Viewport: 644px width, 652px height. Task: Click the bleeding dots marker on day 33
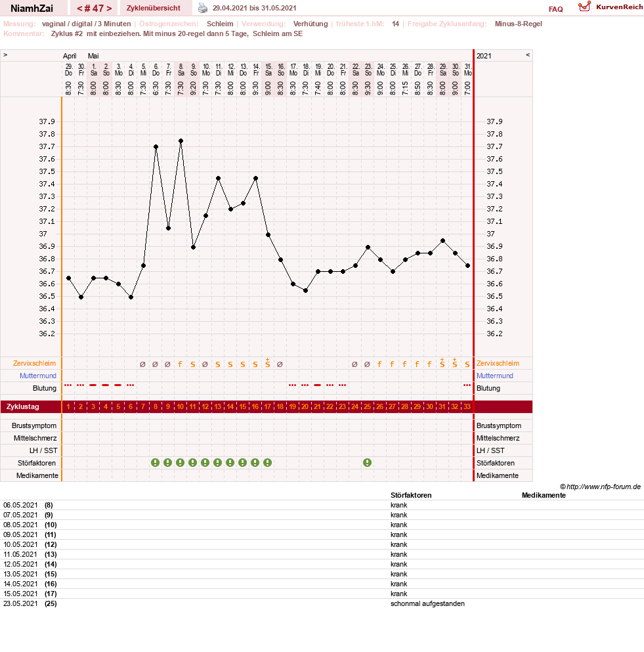[467, 385]
